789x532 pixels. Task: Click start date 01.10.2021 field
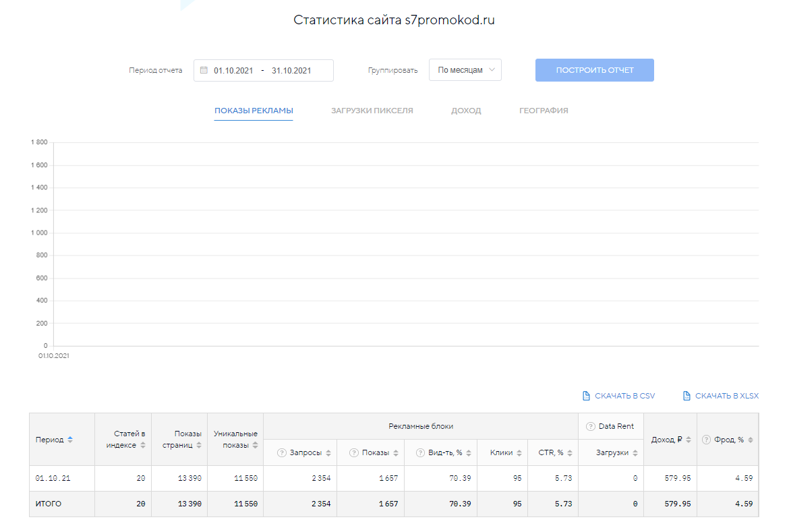[x=233, y=71]
